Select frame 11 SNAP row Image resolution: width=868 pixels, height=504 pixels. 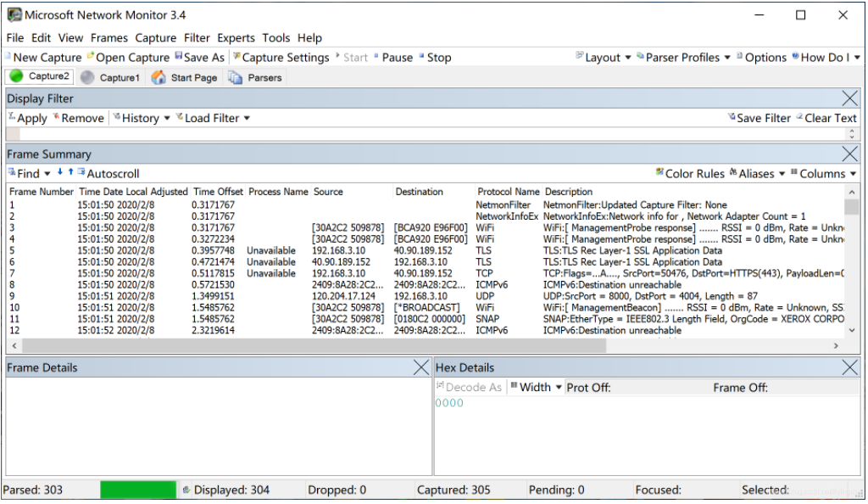[426, 319]
